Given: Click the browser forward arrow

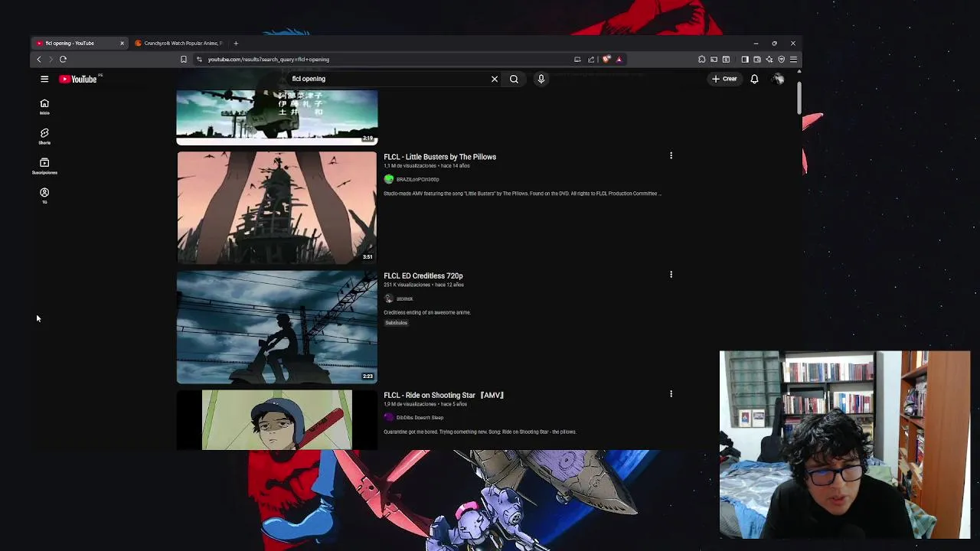Looking at the screenshot, I should [x=51, y=59].
